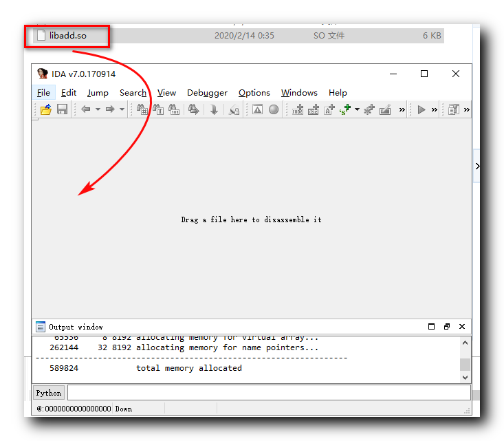Click the Open file folder icon
Screen dimensions: 504x441
tap(45, 109)
